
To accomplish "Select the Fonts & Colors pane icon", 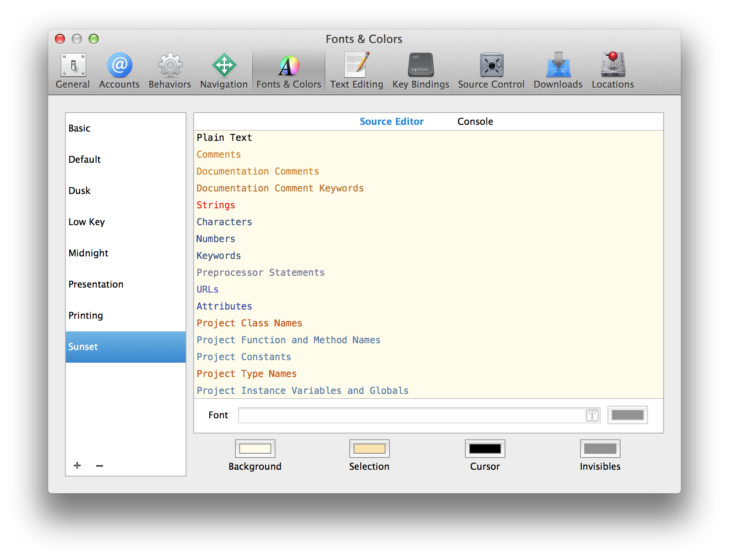I will coord(289,70).
